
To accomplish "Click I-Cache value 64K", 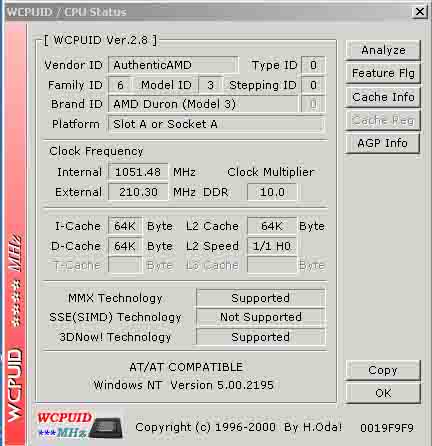I will coord(125,226).
